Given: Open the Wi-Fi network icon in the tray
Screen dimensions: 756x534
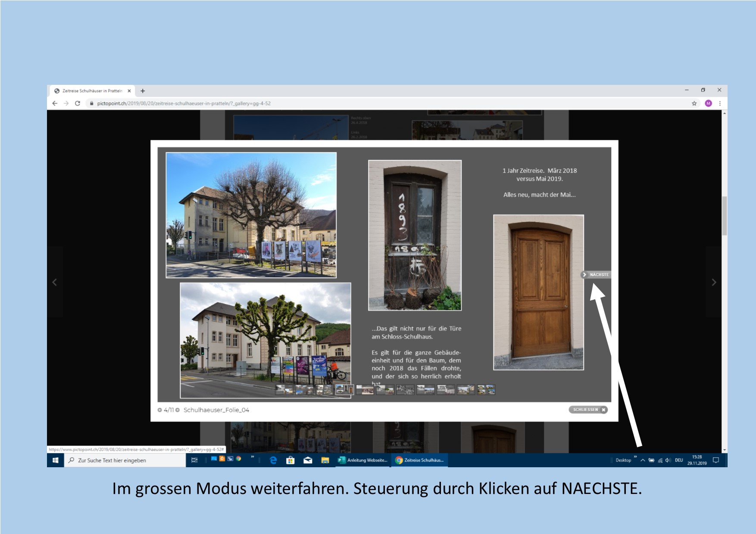Looking at the screenshot, I should click(660, 460).
